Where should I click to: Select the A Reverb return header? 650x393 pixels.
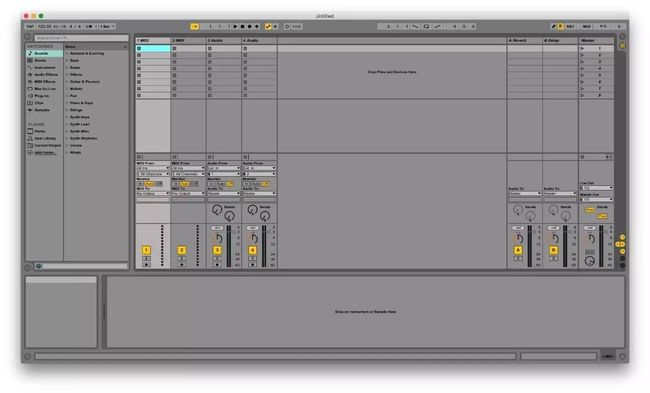point(524,41)
